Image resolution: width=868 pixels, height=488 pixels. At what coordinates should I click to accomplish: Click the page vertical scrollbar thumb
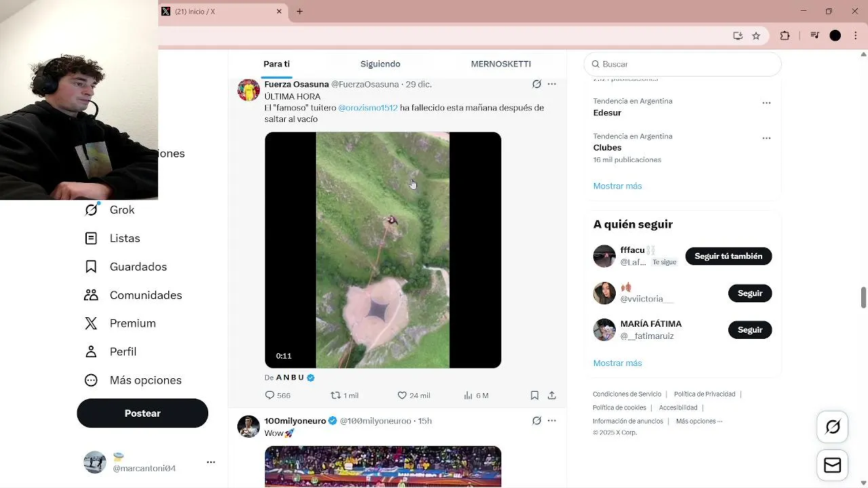coord(863,297)
